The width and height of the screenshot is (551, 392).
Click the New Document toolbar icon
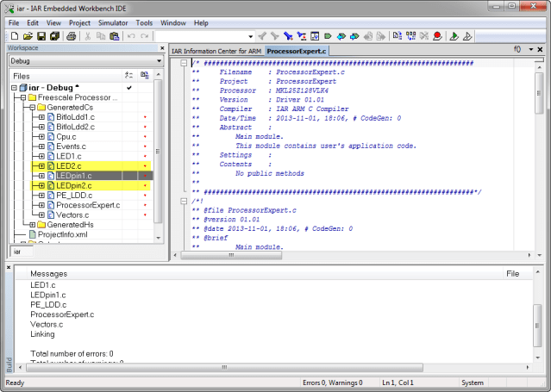(16, 36)
